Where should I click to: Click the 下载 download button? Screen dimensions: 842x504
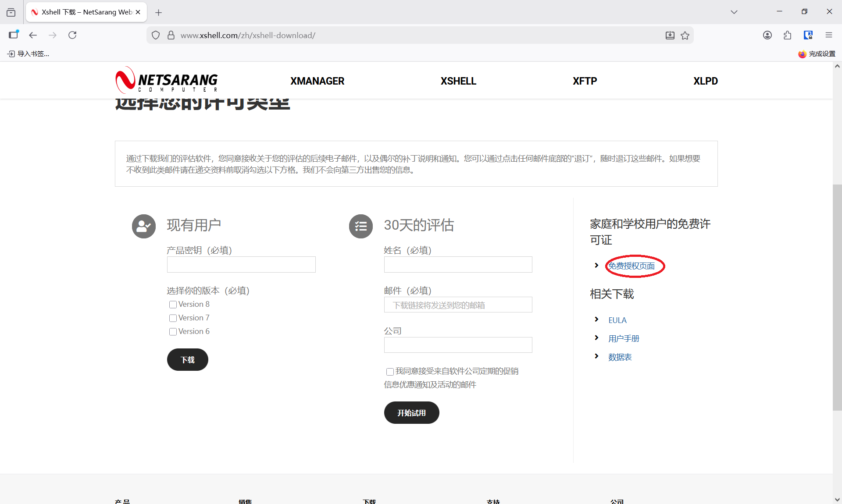(x=188, y=360)
